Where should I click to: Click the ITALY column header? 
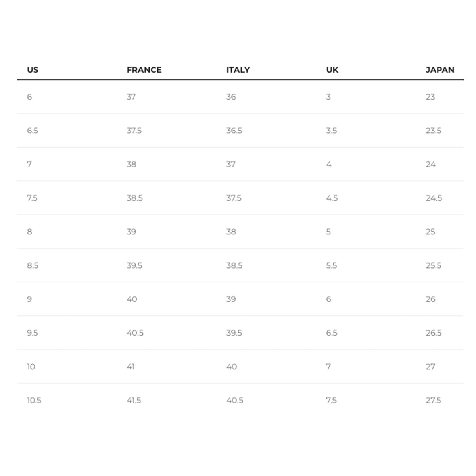(x=238, y=70)
